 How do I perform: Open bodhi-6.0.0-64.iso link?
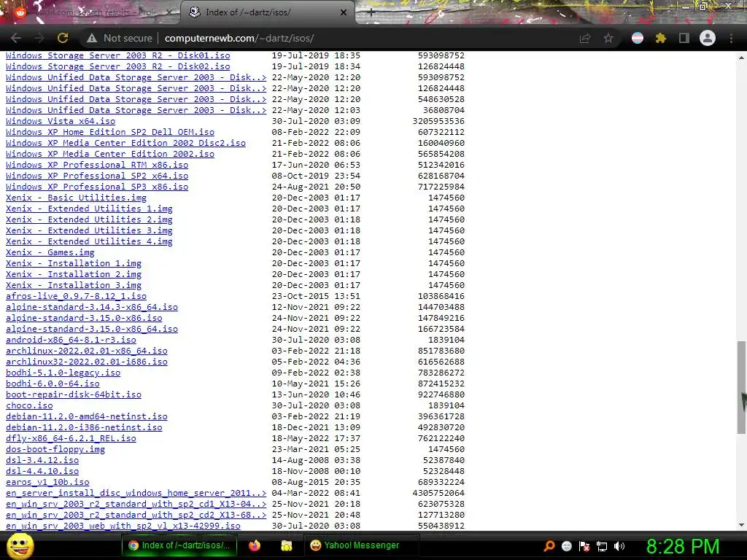53,384
